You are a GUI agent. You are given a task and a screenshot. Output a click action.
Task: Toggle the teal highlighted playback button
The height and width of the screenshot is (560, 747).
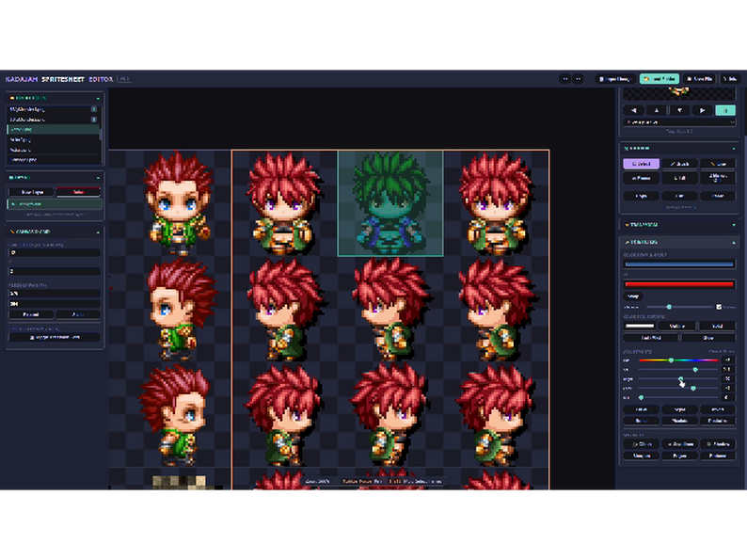725,110
